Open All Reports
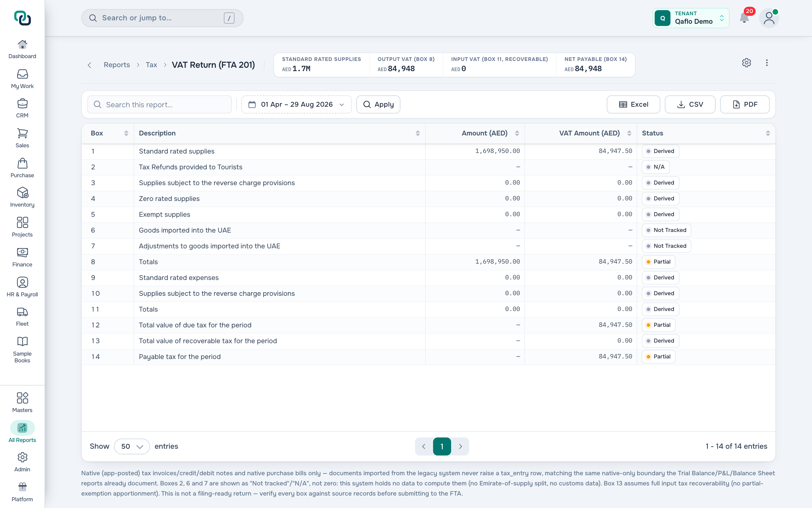This screenshot has height=508, width=812. [22, 432]
